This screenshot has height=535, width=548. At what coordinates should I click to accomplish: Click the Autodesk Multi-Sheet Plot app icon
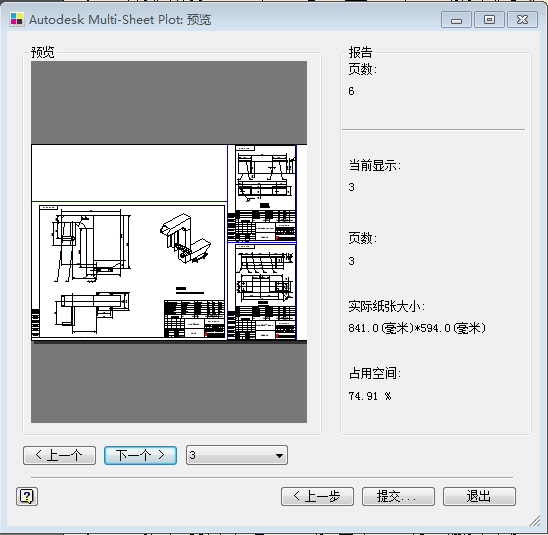pyautogui.click(x=16, y=19)
